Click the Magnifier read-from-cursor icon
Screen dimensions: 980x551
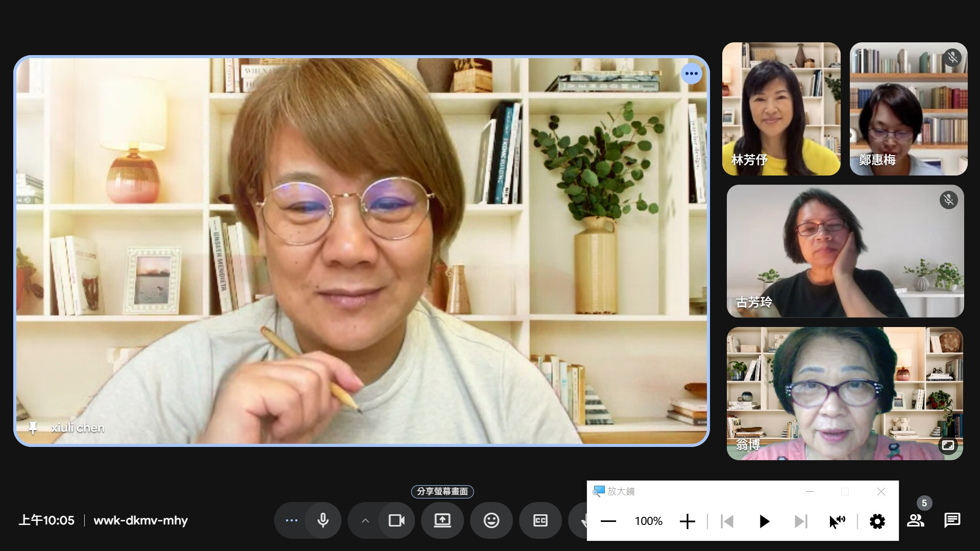point(837,521)
